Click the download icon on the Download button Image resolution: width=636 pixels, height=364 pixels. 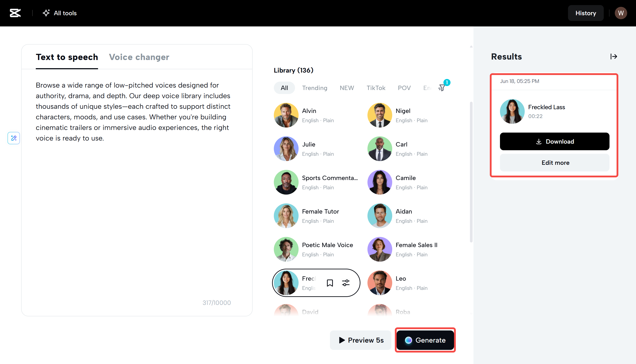click(538, 141)
